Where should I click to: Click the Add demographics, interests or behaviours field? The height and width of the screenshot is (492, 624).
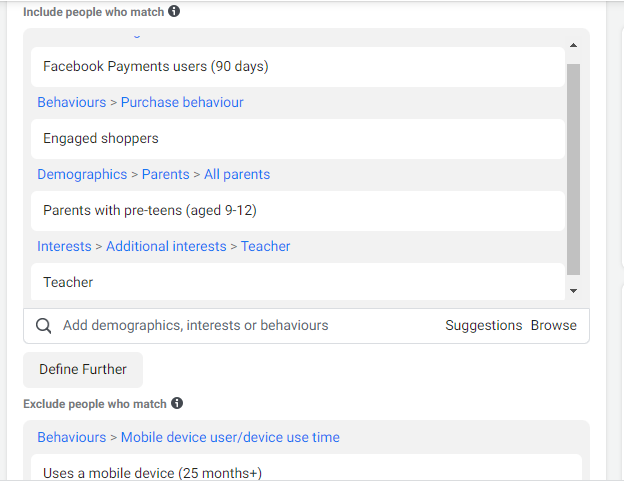pyautogui.click(x=240, y=325)
